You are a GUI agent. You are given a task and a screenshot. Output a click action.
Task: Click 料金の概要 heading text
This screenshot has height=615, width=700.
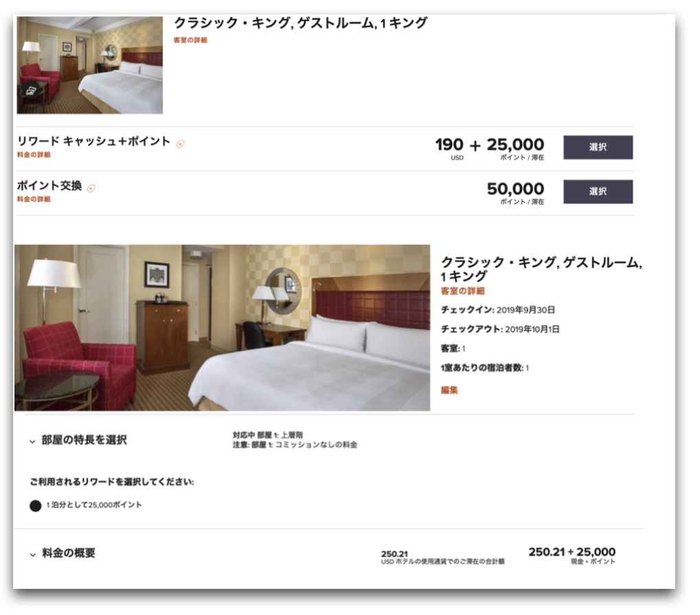[x=69, y=553]
